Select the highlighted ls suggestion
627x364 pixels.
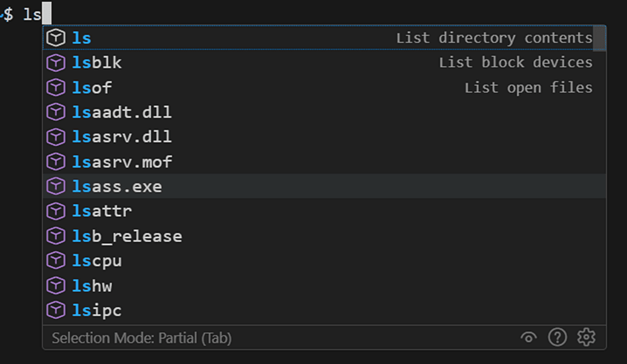(x=82, y=38)
